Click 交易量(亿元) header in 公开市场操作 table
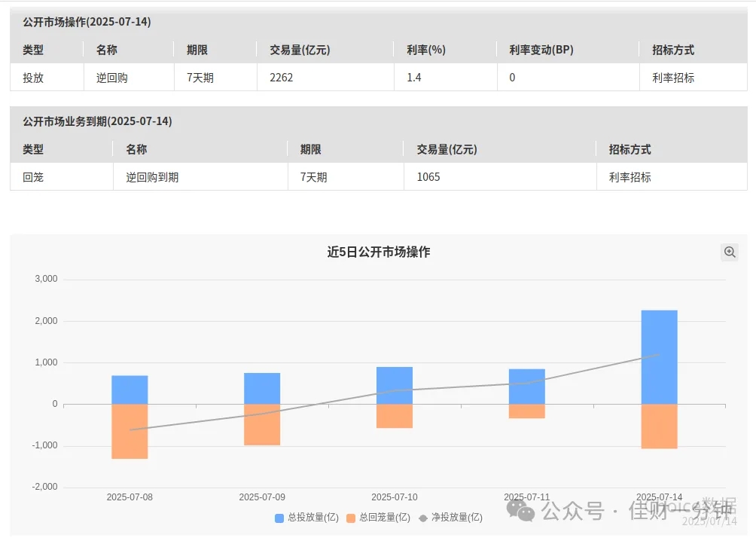This screenshot has width=756, height=541. click(x=300, y=50)
